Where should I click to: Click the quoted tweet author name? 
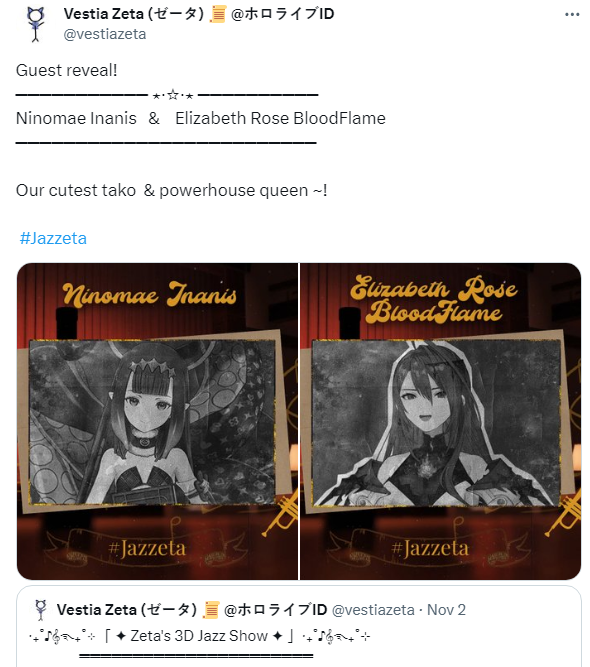click(x=127, y=610)
